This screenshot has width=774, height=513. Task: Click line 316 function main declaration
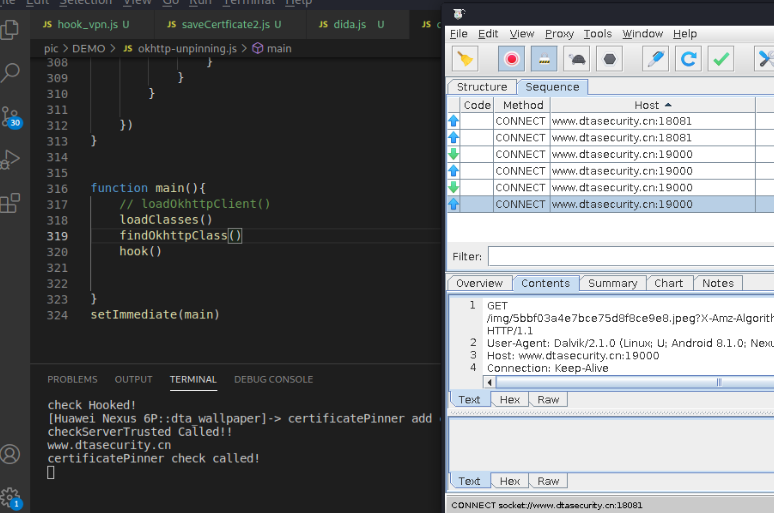tap(148, 188)
